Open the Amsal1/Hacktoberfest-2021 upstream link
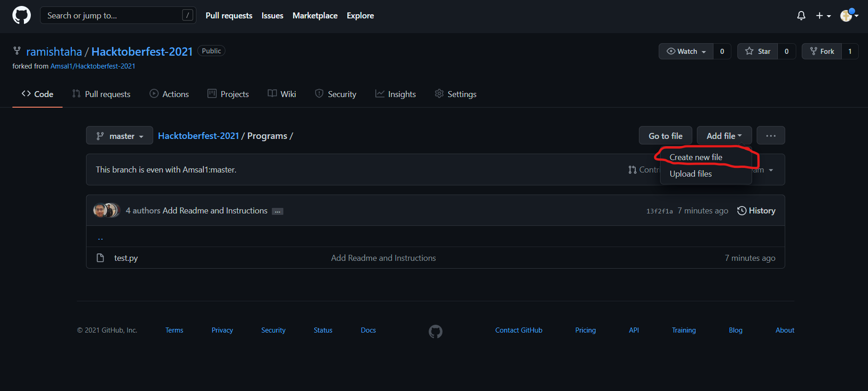 click(x=92, y=66)
